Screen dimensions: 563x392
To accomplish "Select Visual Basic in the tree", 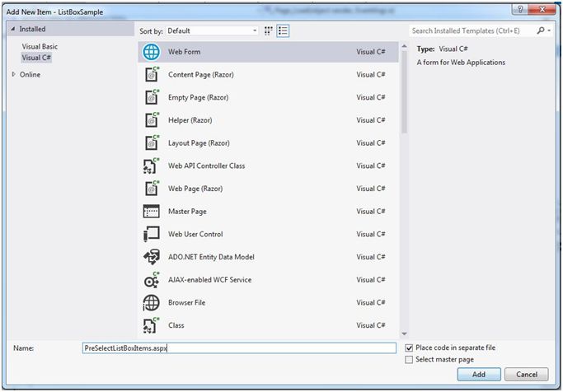I will (40, 47).
